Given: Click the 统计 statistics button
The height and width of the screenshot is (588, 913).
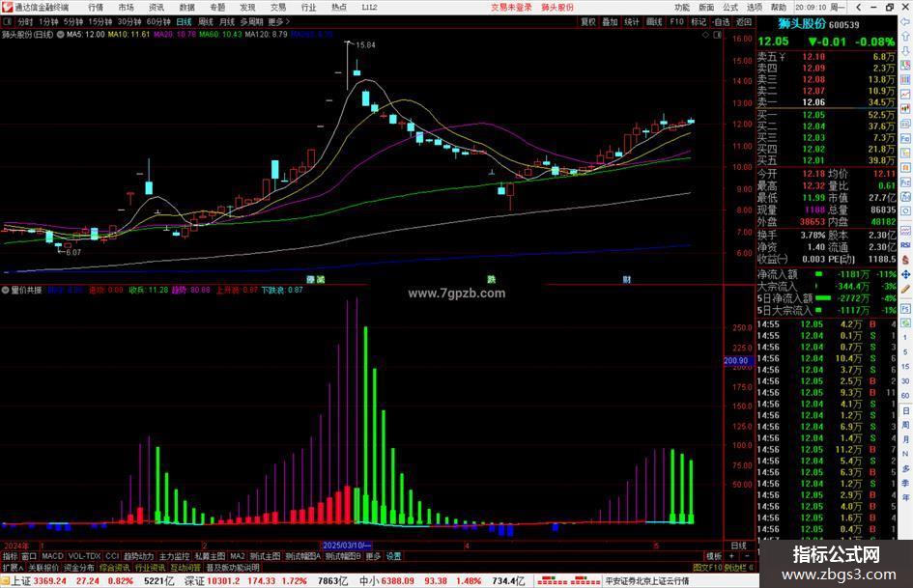Looking at the screenshot, I should coord(632,21).
